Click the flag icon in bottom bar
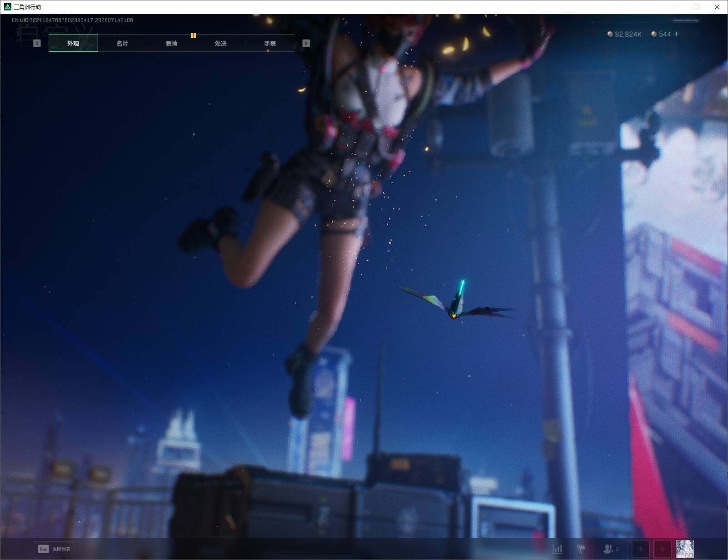The image size is (728, 560). pyautogui.click(x=581, y=549)
